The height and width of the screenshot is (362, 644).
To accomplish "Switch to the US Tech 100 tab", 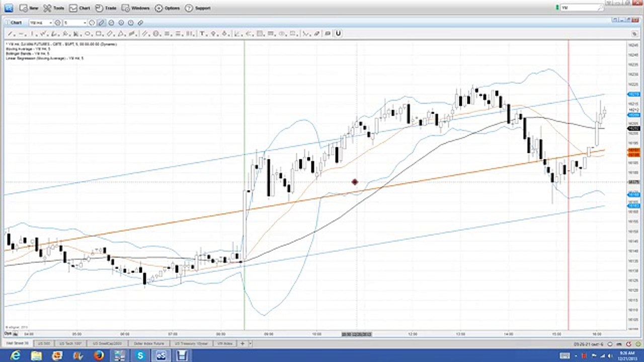I will (x=70, y=343).
